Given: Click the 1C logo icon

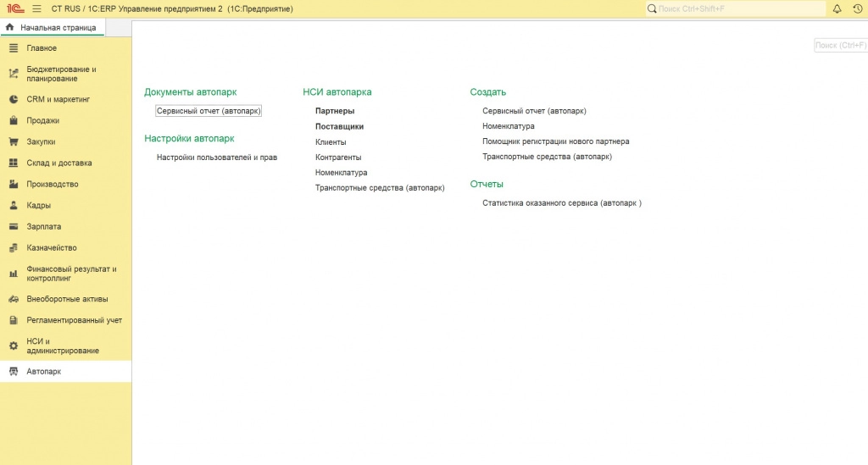Looking at the screenshot, I should [x=14, y=8].
